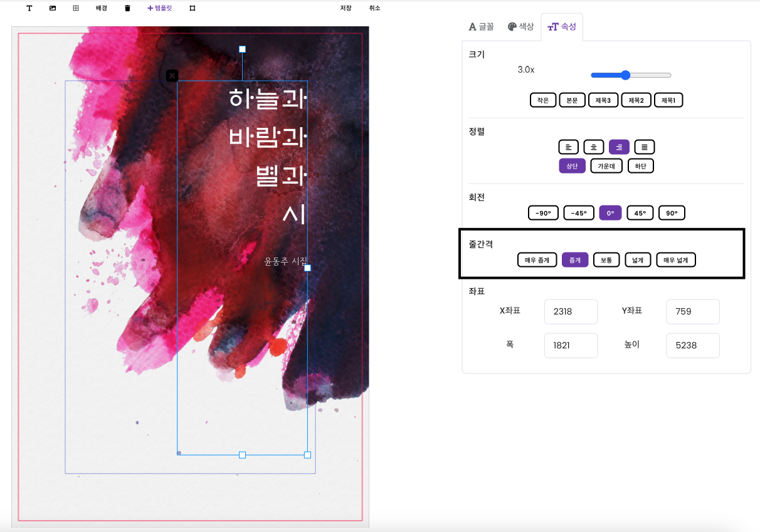Click the right-side handle near 윤동주 시집
The width and height of the screenshot is (760, 532).
[307, 268]
